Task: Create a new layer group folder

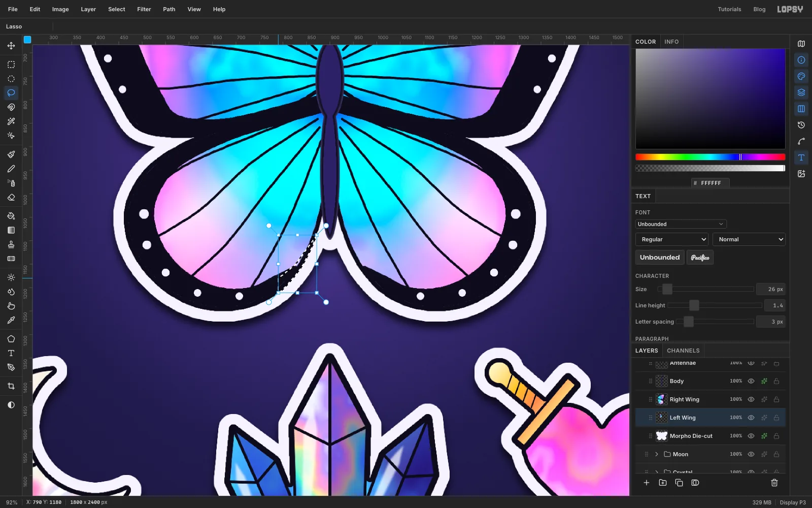Action: 663,483
